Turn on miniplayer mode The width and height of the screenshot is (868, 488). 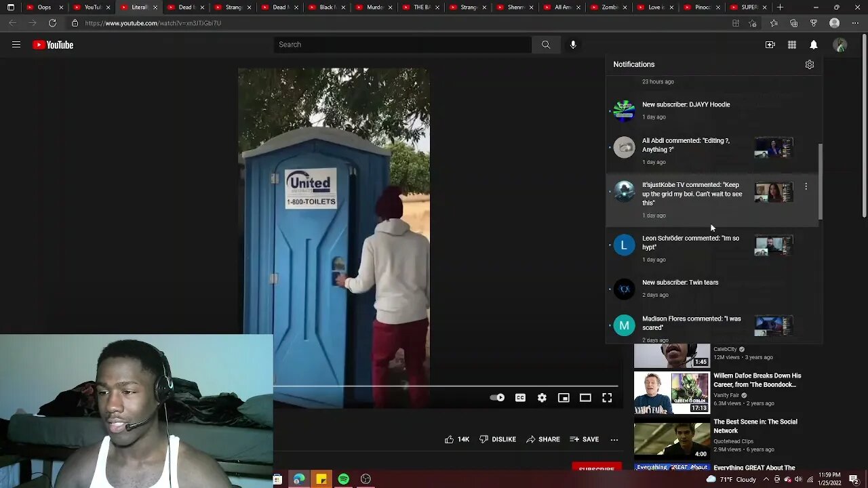(564, 398)
